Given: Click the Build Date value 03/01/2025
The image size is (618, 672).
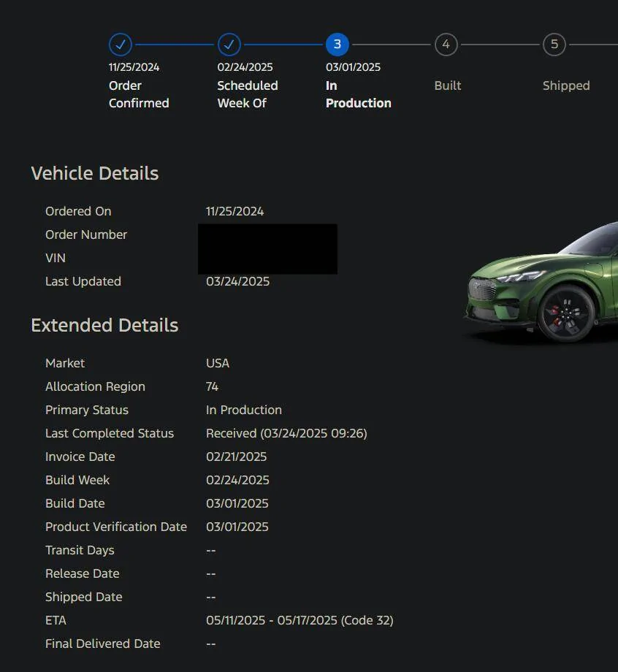Looking at the screenshot, I should [237, 503].
